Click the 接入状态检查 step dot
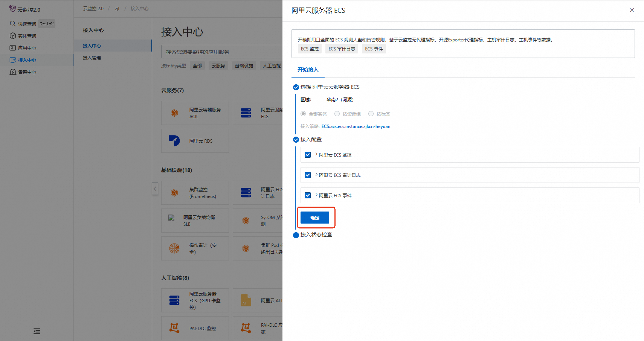Image resolution: width=644 pixels, height=341 pixels. 296,235
